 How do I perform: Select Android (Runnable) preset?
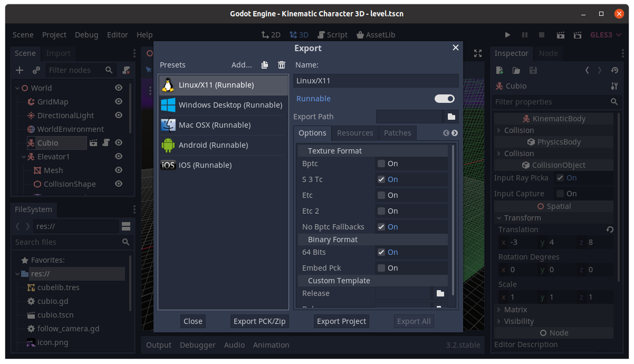tap(224, 145)
